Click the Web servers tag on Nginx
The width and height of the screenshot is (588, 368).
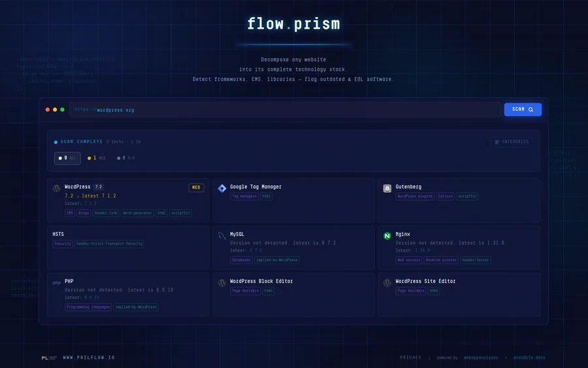tap(409, 260)
